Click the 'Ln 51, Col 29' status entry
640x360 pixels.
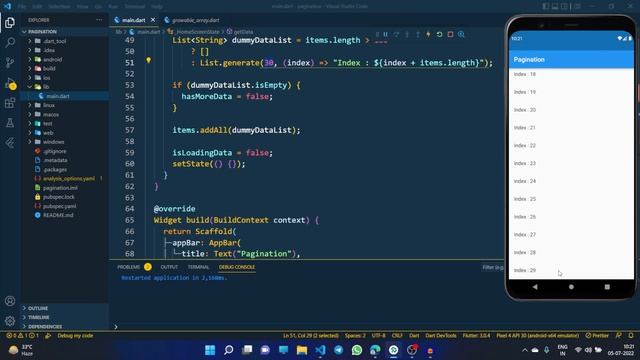tap(311, 336)
